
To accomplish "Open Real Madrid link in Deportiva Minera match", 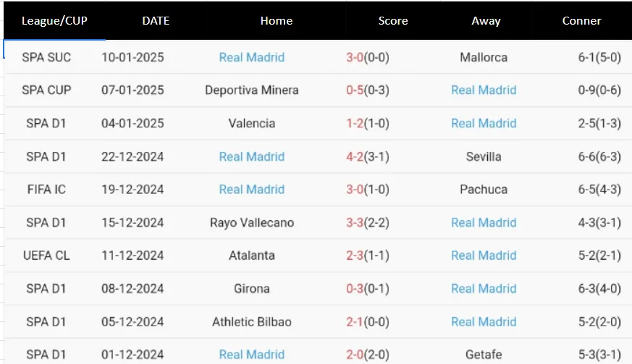I will pos(484,90).
